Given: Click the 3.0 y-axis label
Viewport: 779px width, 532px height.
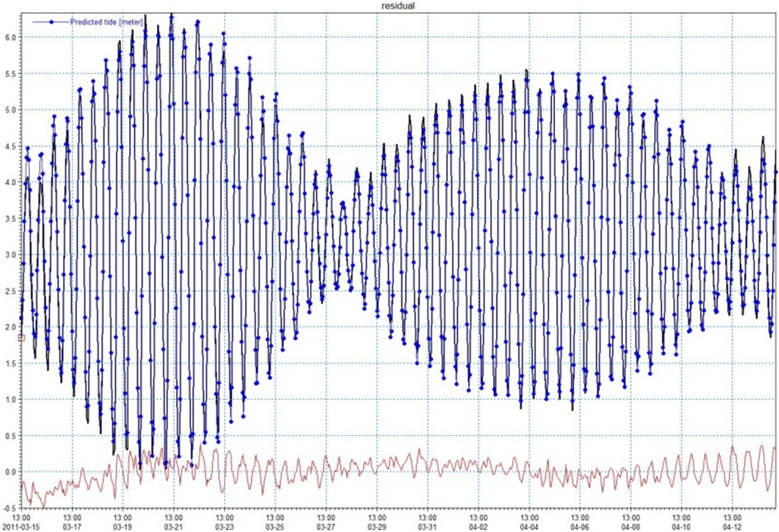Looking at the screenshot, I should pyautogui.click(x=11, y=255).
